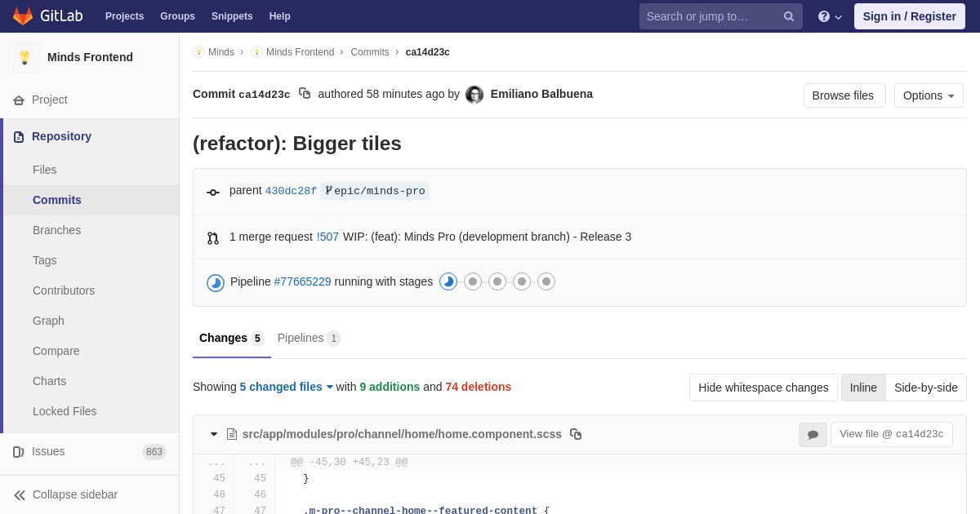Click the ca14d23c breadcrumb link
The width and height of the screenshot is (980, 514).
(x=428, y=52)
